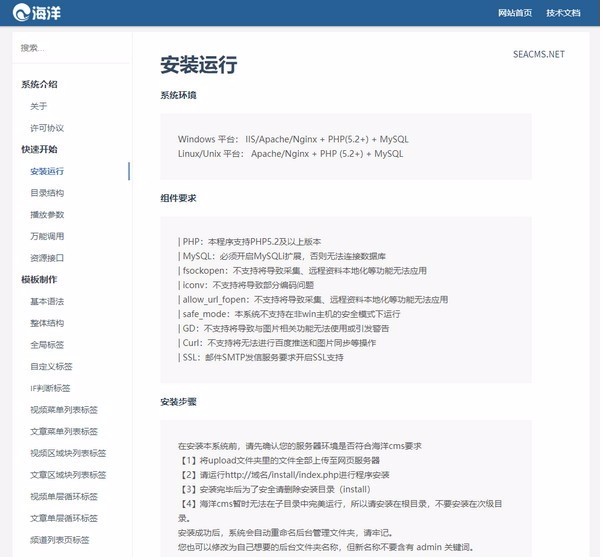This screenshot has width=603, height=560.
Task: Click the 安装步骤 subheading
Action: [179, 403]
